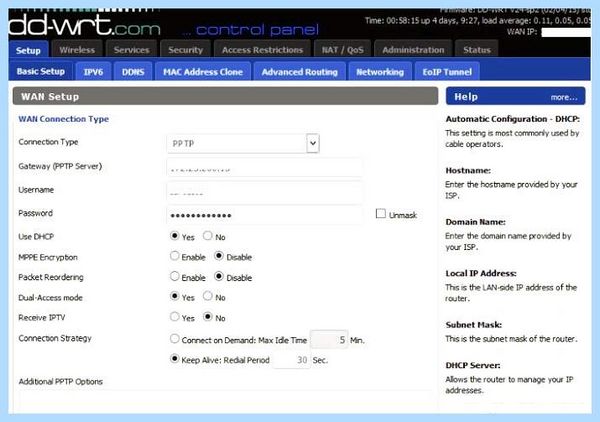Click the Local IP Address help heading
The width and height of the screenshot is (600, 422).
coord(481,273)
